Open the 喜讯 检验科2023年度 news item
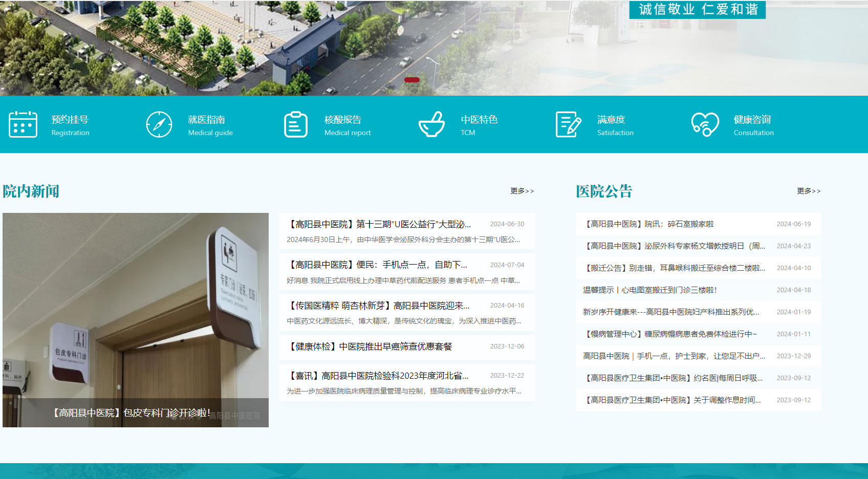 tap(407, 383)
